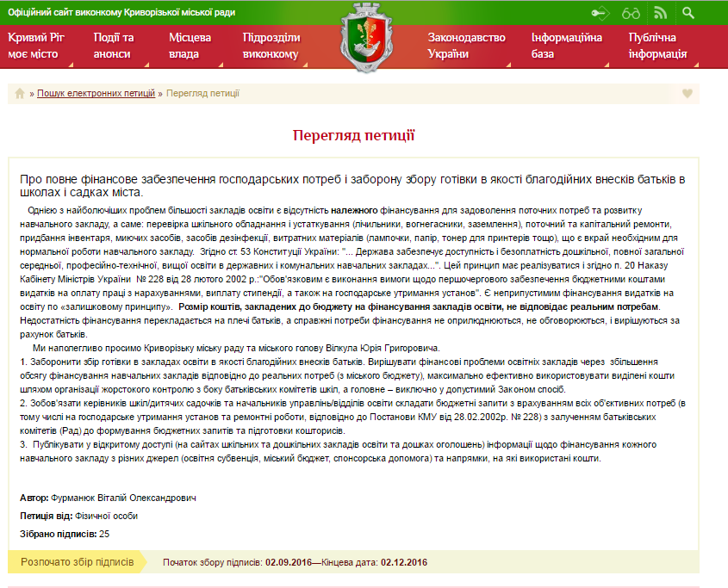The width and height of the screenshot is (728, 588).
Task: Click the start date '02.09.2016'
Action: click(x=289, y=562)
